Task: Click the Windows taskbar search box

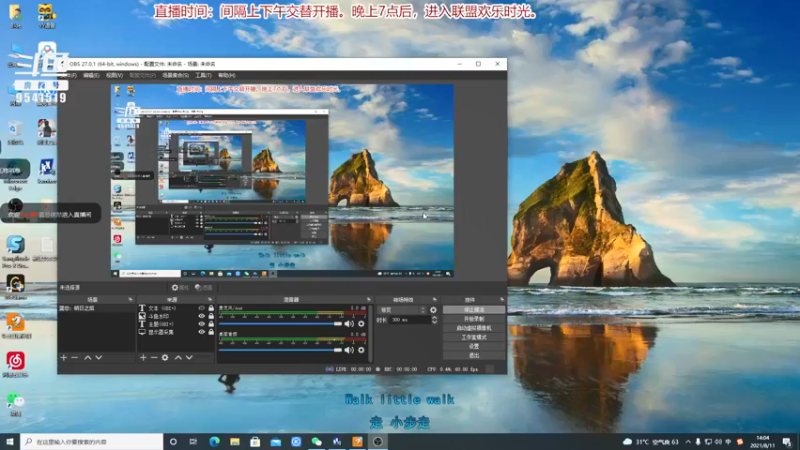Action: pos(92,441)
